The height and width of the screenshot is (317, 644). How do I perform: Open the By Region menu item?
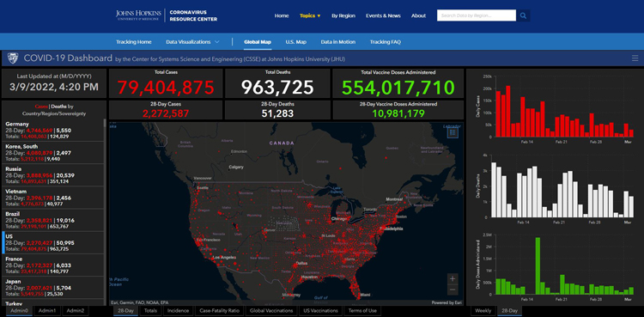click(x=343, y=15)
